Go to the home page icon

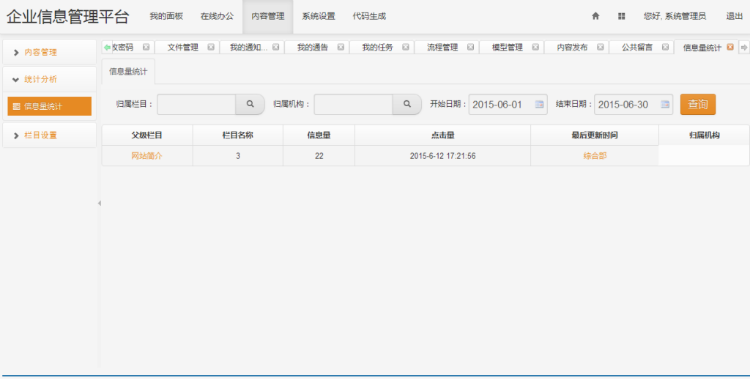(x=596, y=16)
